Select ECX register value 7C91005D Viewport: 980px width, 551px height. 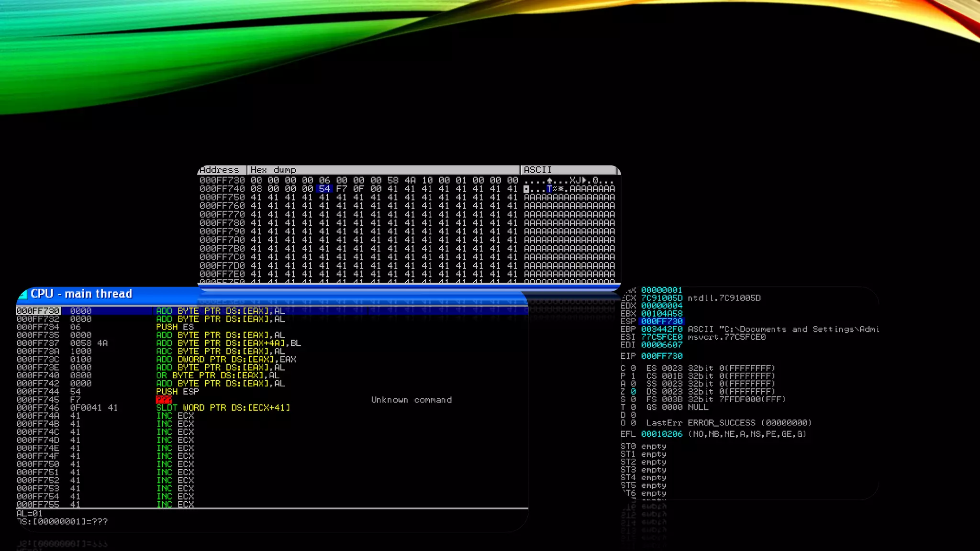(662, 298)
